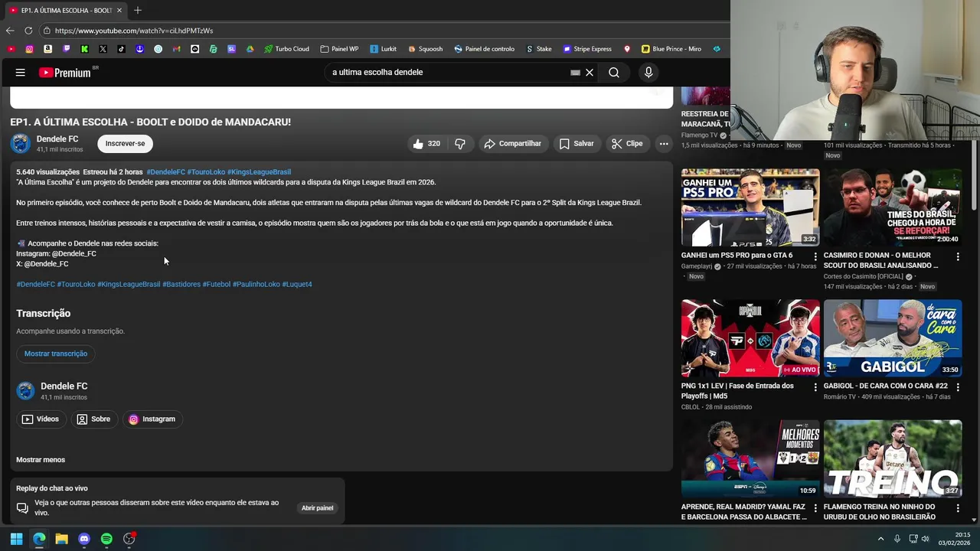Open options for GABIGOL video
Viewport: 980px width, 551px height.
958,388
